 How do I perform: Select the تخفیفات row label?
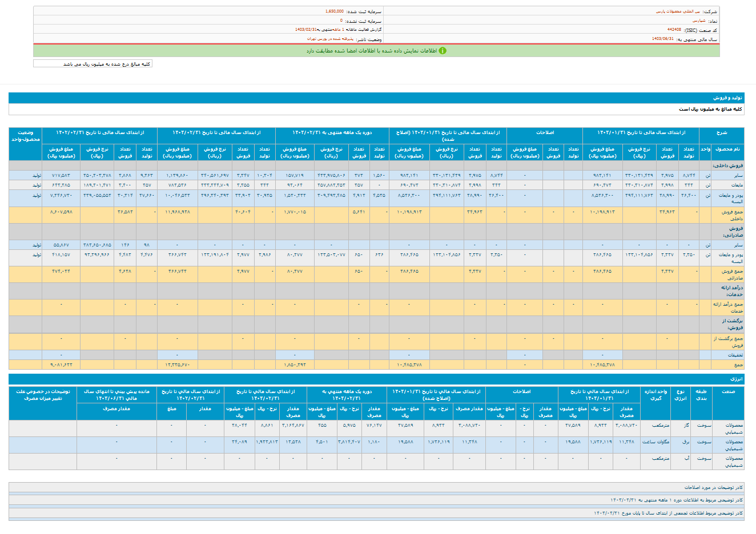(734, 355)
